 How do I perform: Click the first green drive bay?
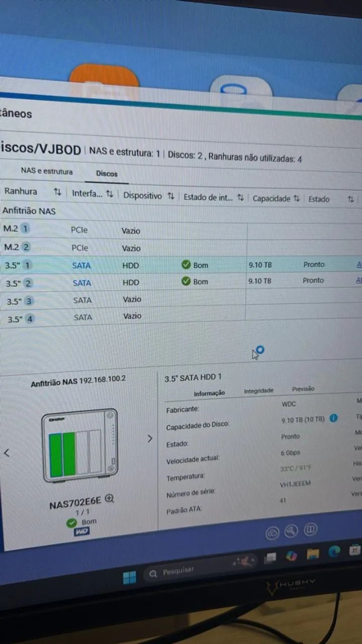pos(55,454)
